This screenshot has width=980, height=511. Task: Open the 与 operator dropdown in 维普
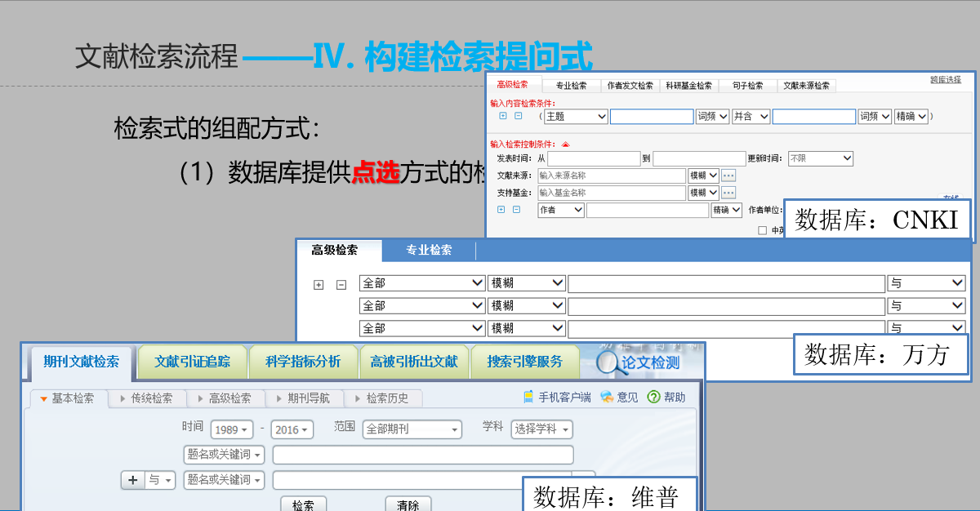point(161,480)
